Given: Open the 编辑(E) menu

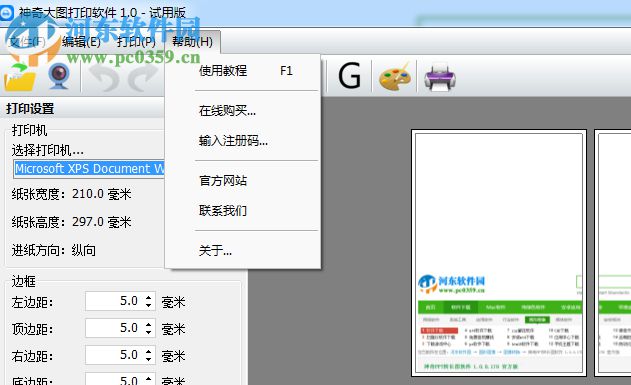Looking at the screenshot, I should click(x=81, y=41).
